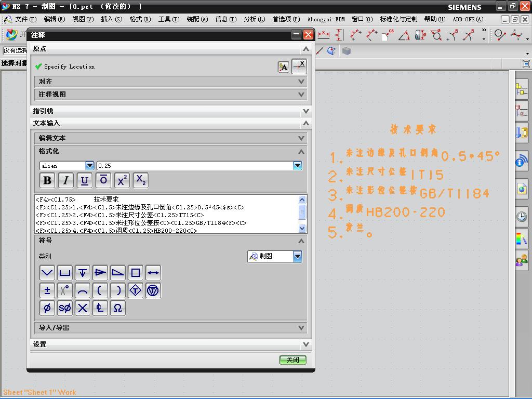
Task: Open the 格式 menu
Action: pos(140,19)
